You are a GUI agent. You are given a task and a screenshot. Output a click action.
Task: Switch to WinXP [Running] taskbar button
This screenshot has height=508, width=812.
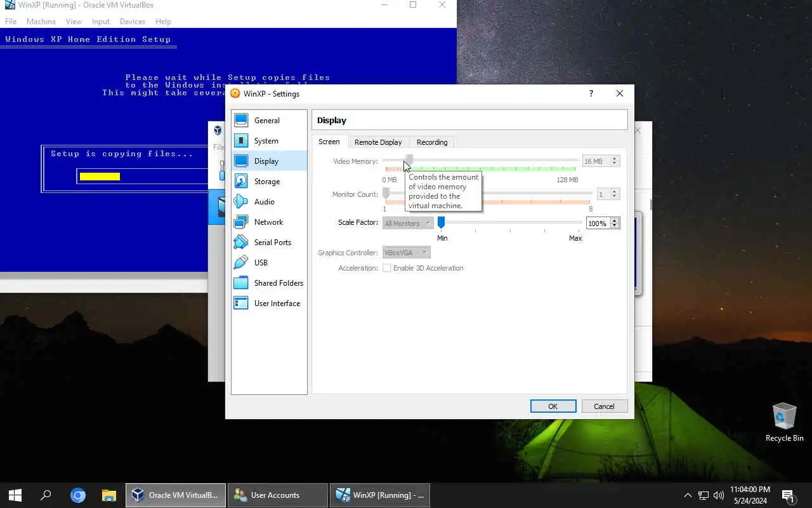(380, 495)
